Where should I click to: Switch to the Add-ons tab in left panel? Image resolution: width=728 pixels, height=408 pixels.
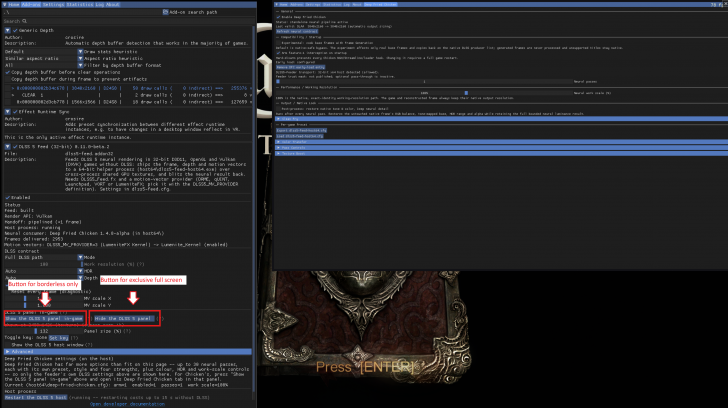(31, 4)
